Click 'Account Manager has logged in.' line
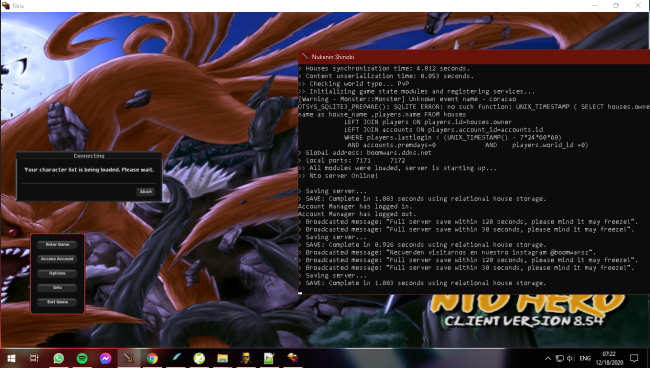Image resolution: width=650 pixels, height=368 pixels. point(355,206)
